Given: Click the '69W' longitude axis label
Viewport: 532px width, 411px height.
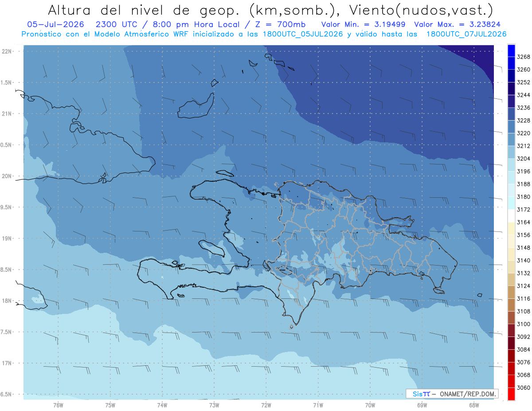Looking at the screenshot, I should 422,405.
